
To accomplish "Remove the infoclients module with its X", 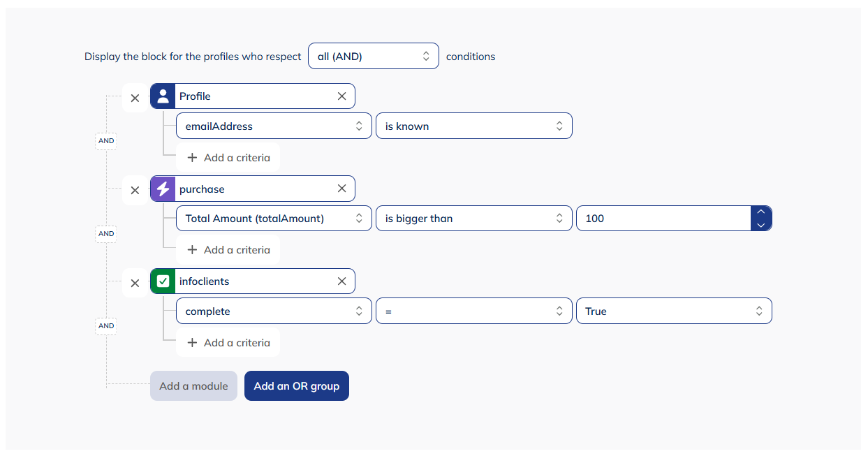I will click(x=341, y=281).
